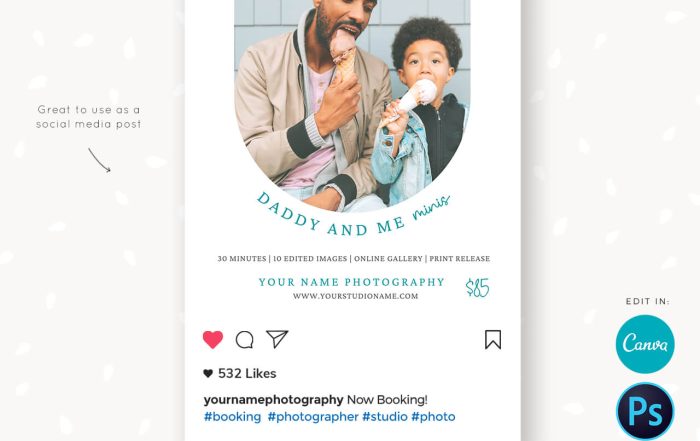
Task: Open the comment speech bubble icon
Action: click(245, 340)
